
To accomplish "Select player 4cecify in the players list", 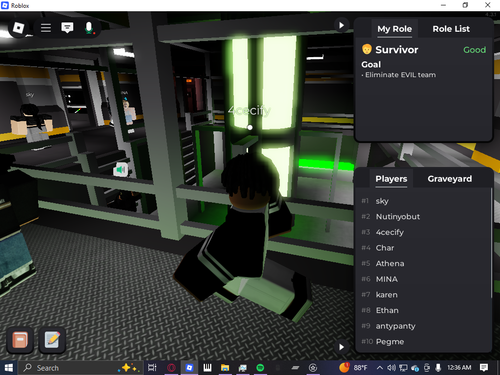I will [x=423, y=232].
